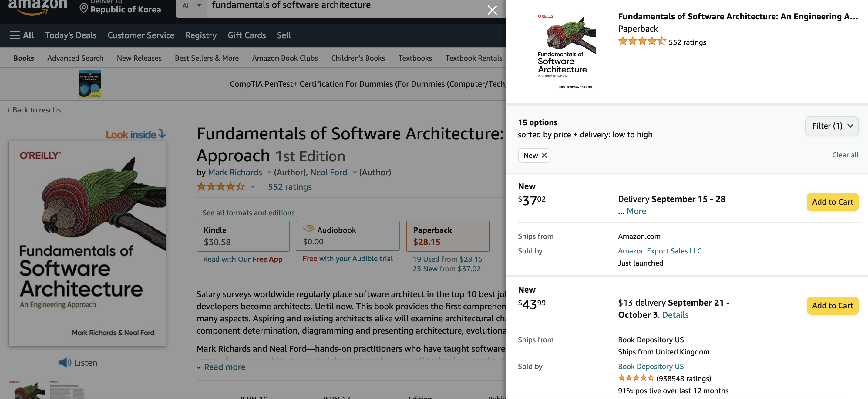Screen dimensions: 868x399
Task: Click the Back to results link
Action: point(36,110)
